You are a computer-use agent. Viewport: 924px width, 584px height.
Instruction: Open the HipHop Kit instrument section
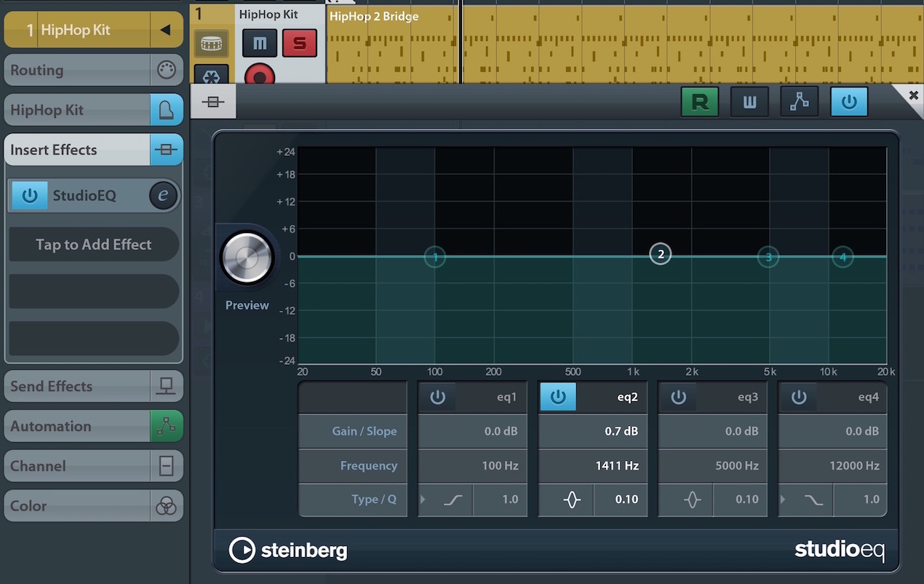pyautogui.click(x=78, y=110)
